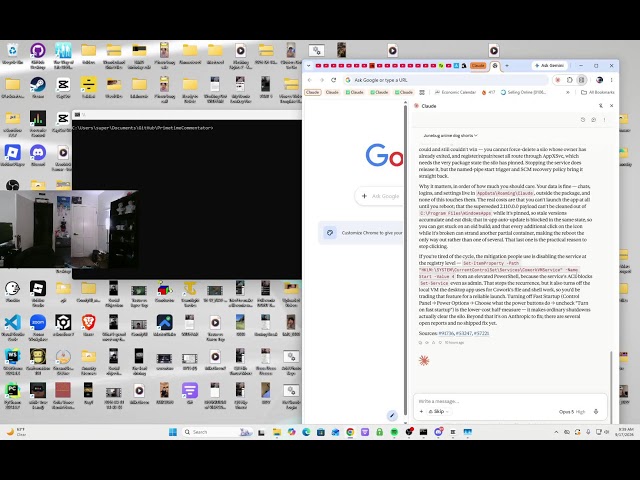Open the All Bookmarks folder
Image resolution: width=640 pixels, height=480 pixels.
point(598,92)
